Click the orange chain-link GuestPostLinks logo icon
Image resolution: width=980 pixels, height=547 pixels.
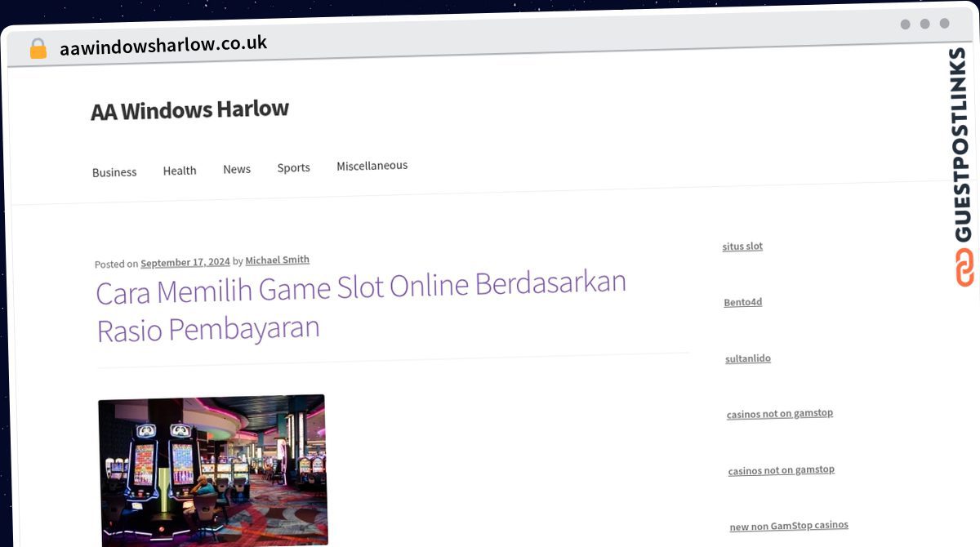pyautogui.click(x=964, y=268)
